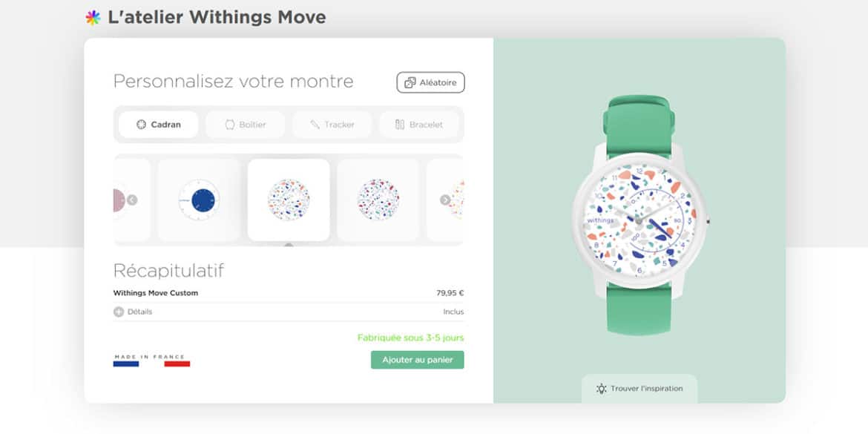Open the Tracker tab
This screenshot has height=434, width=868.
click(332, 125)
